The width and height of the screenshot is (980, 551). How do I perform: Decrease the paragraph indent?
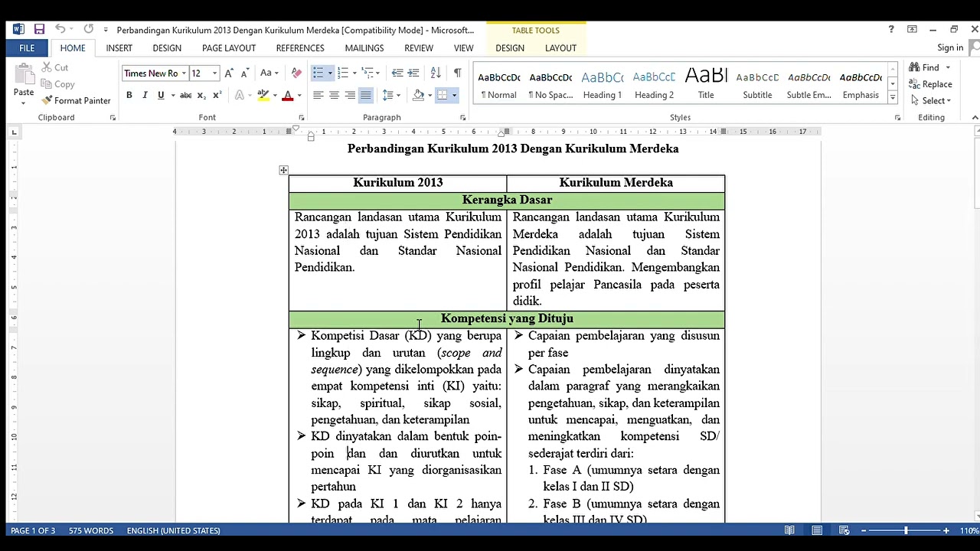click(x=397, y=73)
